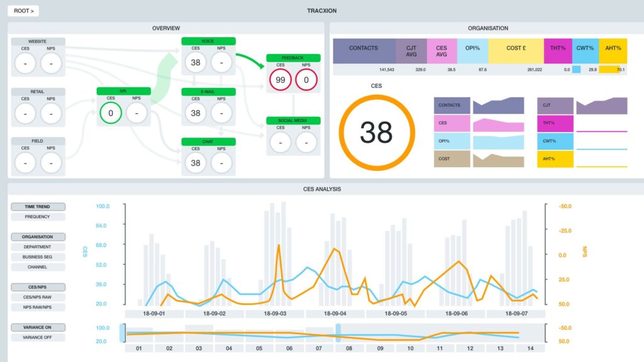The height and width of the screenshot is (362, 644).
Task: Select the Voice CES circle showing 38
Action: pos(196,62)
